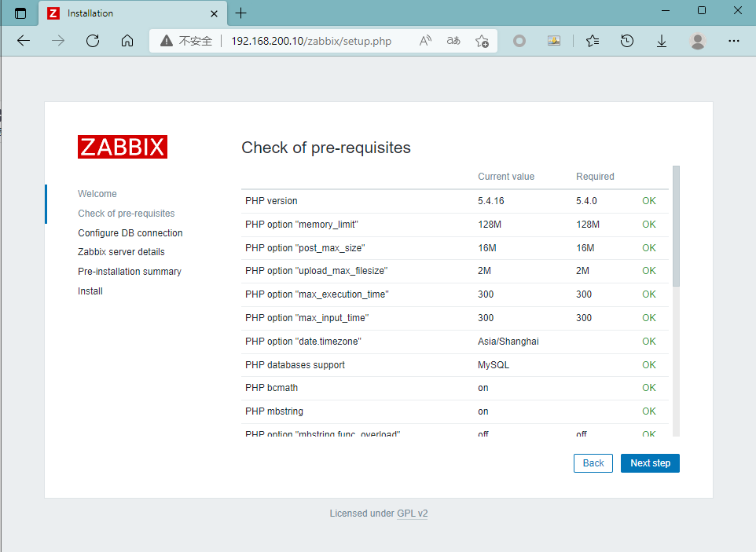Maximize the browser window
756x552 pixels.
click(x=702, y=10)
